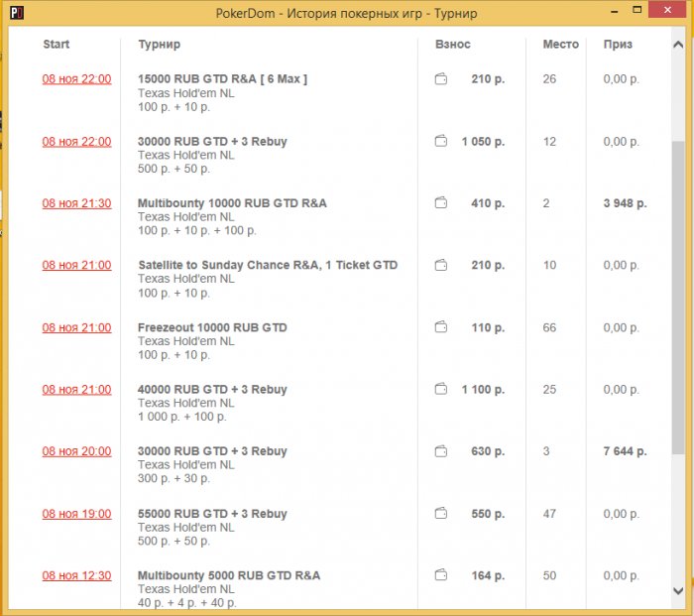694x616 pixels.
Task: Open the 08 ноя 20:00 tournament link
Action: [x=76, y=451]
